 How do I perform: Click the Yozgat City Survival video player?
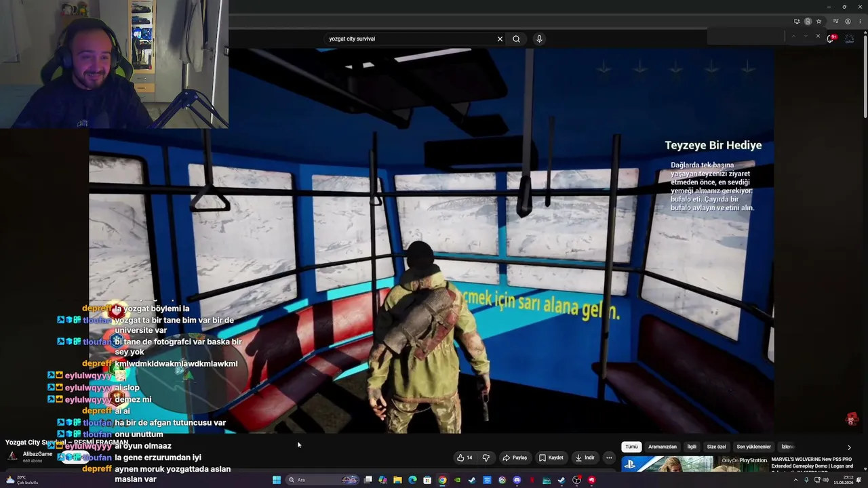tap(431, 241)
